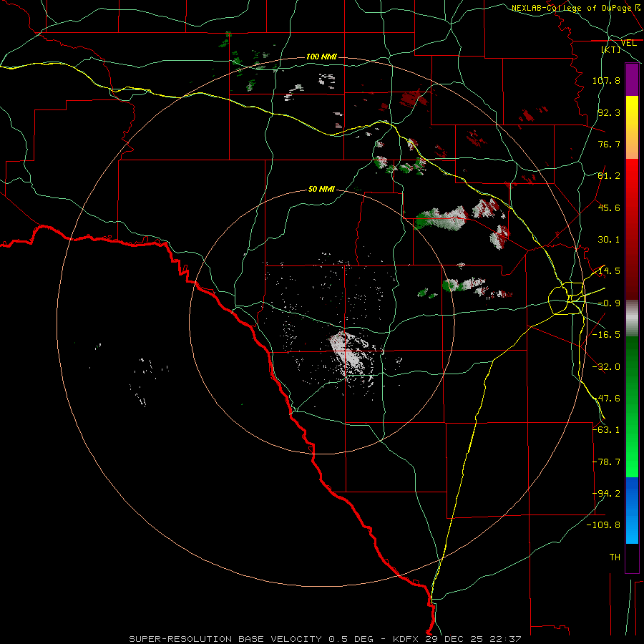The width and height of the screenshot is (644, 644).
Task: Click the 30.1 velocity scale value
Action: (609, 240)
